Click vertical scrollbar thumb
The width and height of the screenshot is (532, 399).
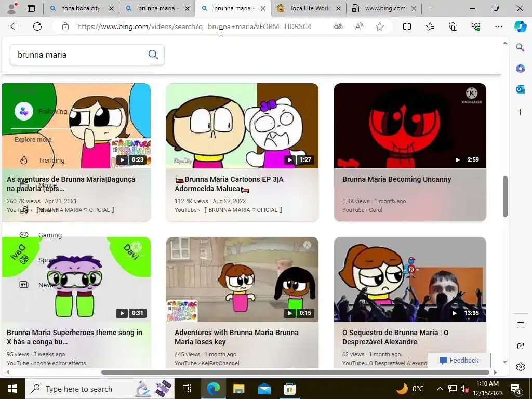pyautogui.click(x=505, y=196)
